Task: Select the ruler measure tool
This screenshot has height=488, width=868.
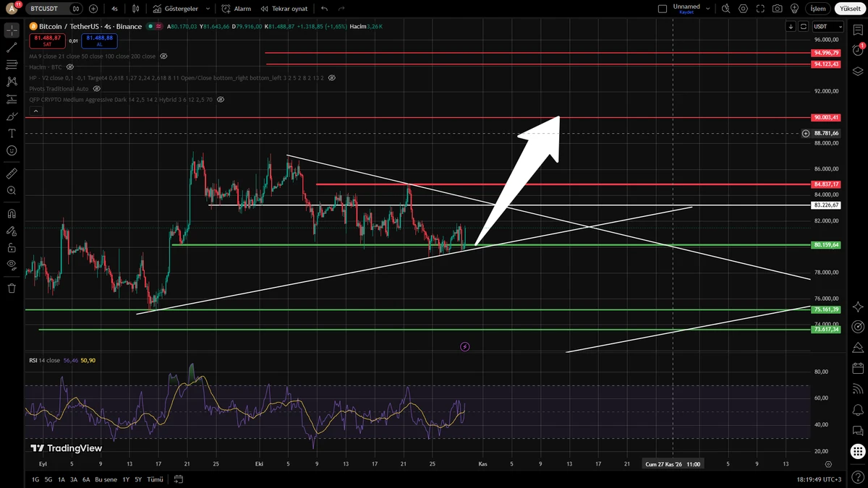Action: point(12,174)
